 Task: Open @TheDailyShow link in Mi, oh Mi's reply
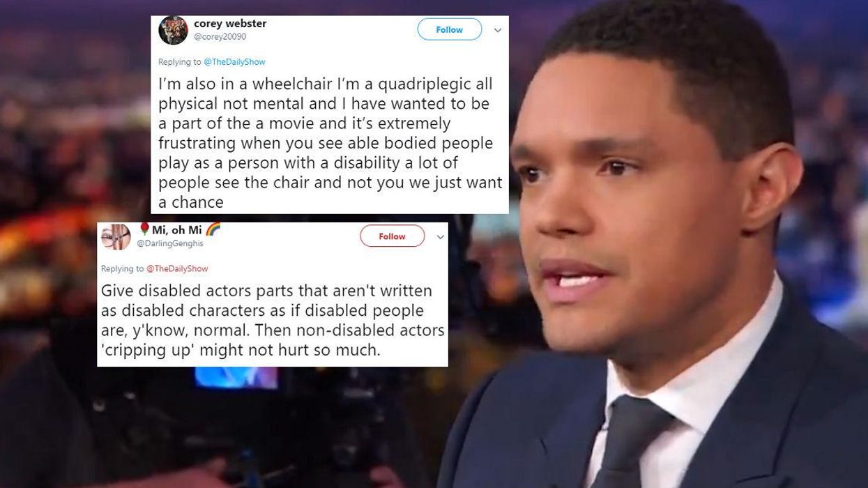click(x=176, y=268)
